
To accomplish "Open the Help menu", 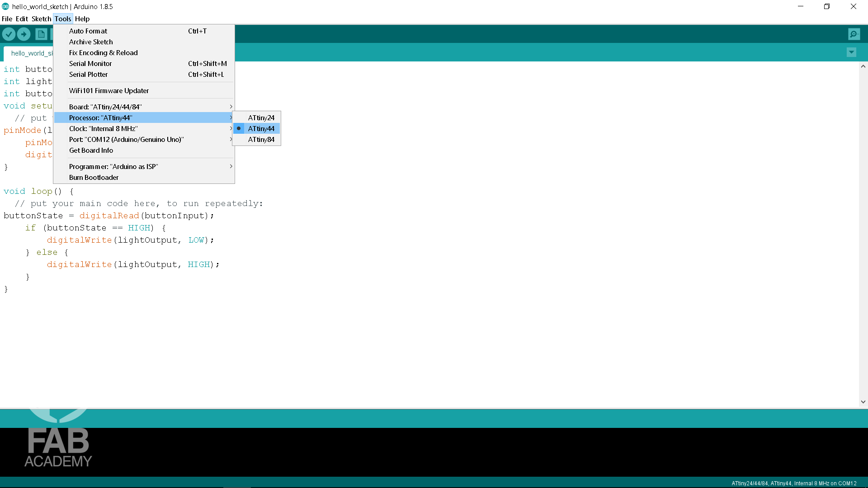I will tap(82, 19).
